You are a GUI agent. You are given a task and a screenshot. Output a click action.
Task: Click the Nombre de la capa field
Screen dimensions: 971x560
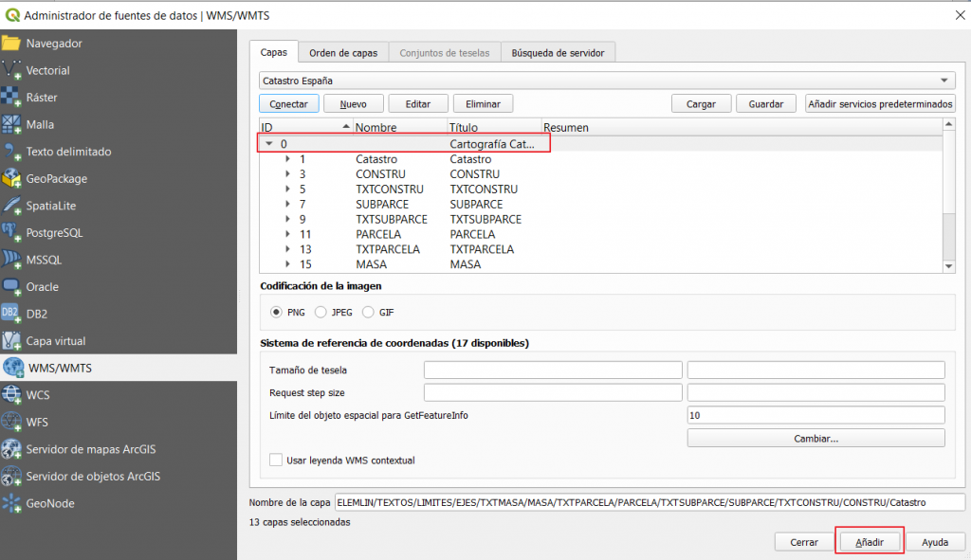[x=650, y=502]
